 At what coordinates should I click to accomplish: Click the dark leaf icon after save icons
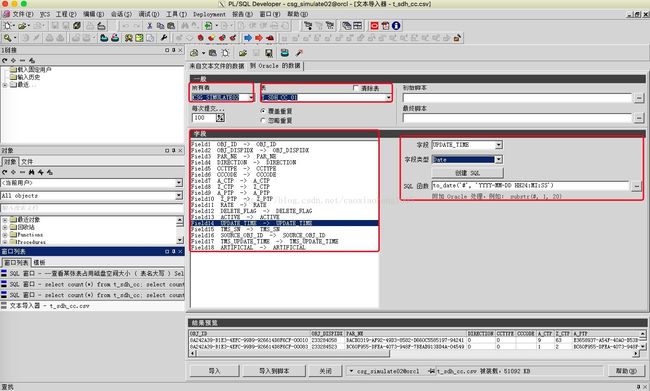[77, 26]
